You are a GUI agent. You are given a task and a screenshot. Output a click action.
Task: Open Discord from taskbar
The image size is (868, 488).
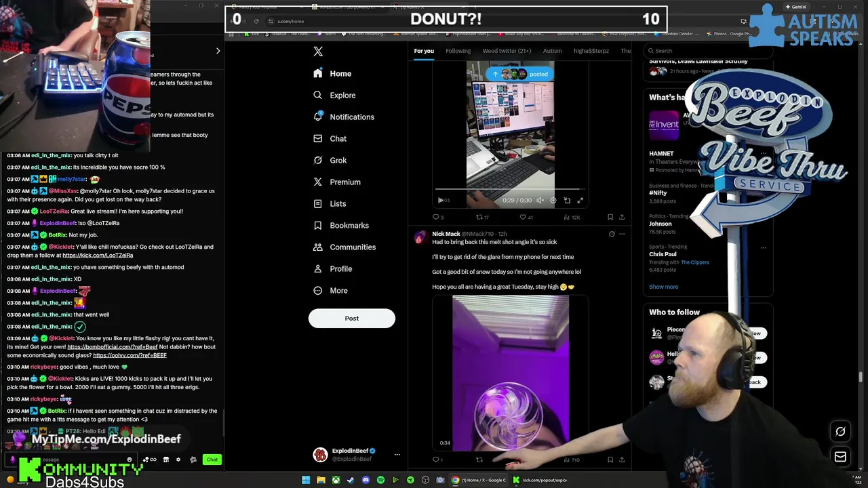tap(366, 480)
